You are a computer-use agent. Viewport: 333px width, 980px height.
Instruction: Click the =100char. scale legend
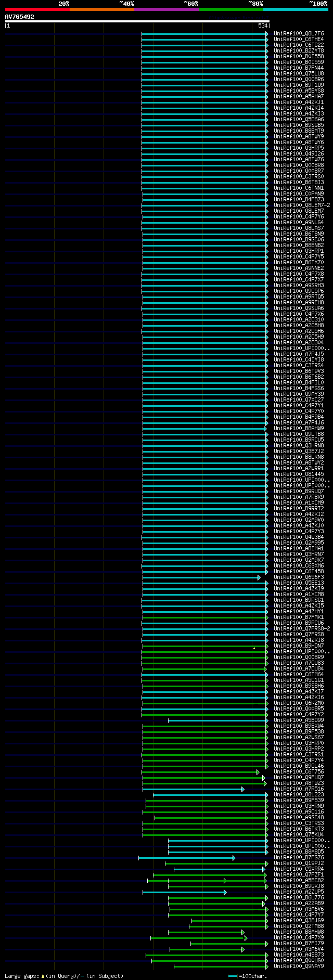click(x=248, y=976)
